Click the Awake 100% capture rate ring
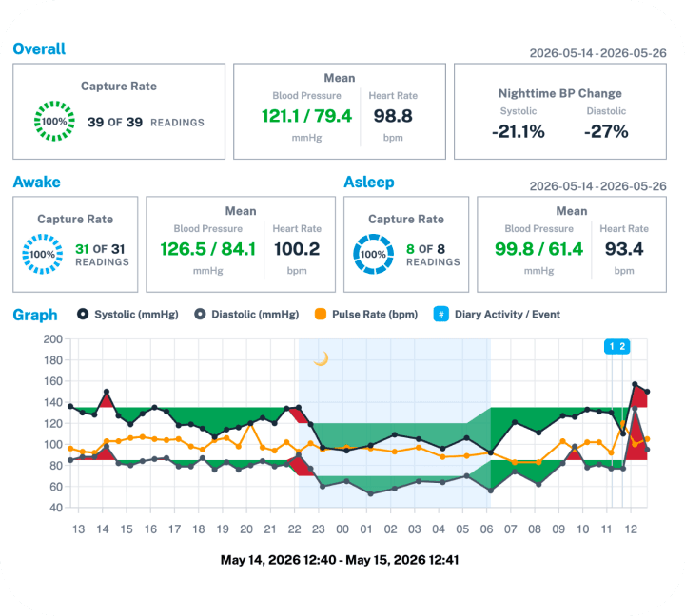Image resolution: width=685 pixels, height=616 pixels. click(x=43, y=254)
